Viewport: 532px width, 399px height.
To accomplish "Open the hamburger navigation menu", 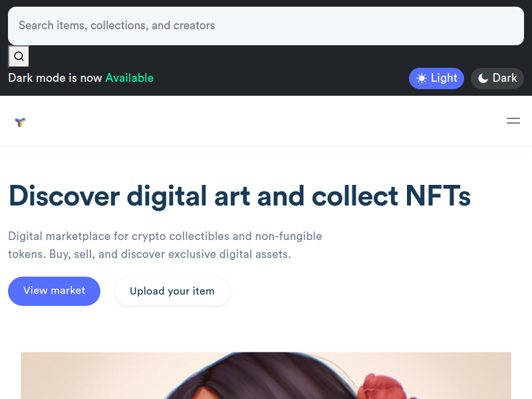I will point(513,121).
